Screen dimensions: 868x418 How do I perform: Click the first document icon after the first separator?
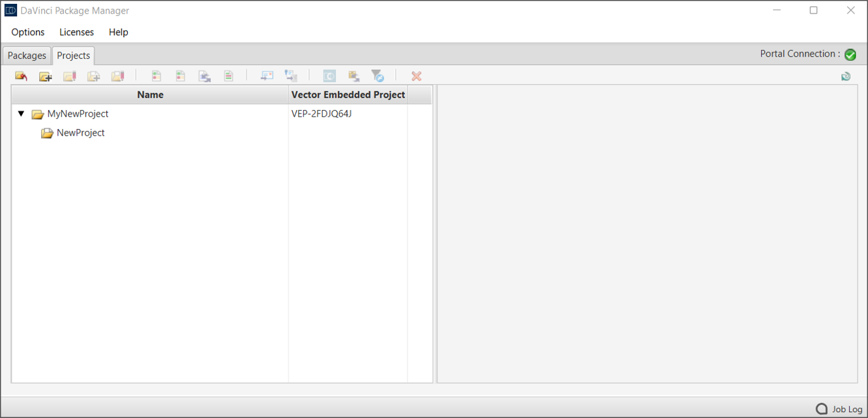157,76
